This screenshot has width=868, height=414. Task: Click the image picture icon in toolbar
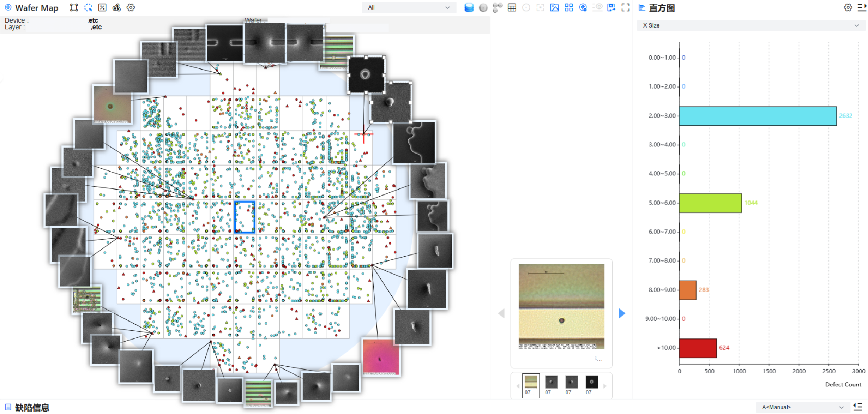554,8
